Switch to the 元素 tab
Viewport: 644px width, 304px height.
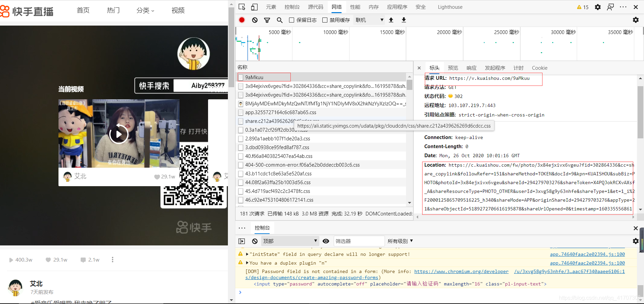(x=271, y=7)
